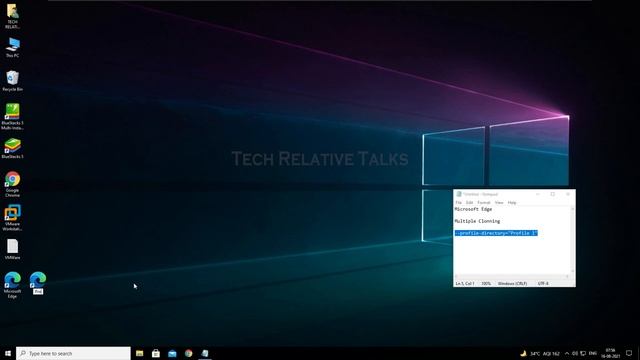Open the Tech Relative folder on desktop
Screen dimensions: 640x360
(12, 16)
